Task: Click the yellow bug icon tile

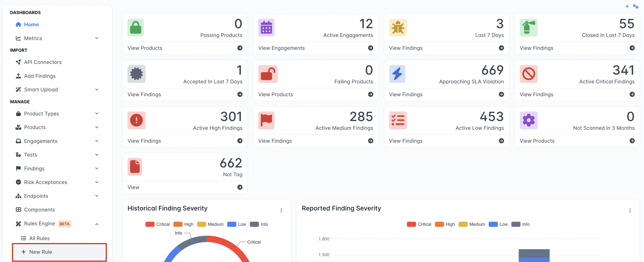Action: (x=397, y=27)
